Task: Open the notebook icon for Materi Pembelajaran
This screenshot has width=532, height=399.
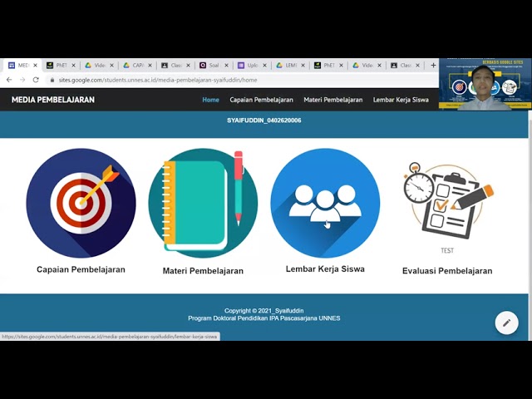Action: tap(203, 203)
